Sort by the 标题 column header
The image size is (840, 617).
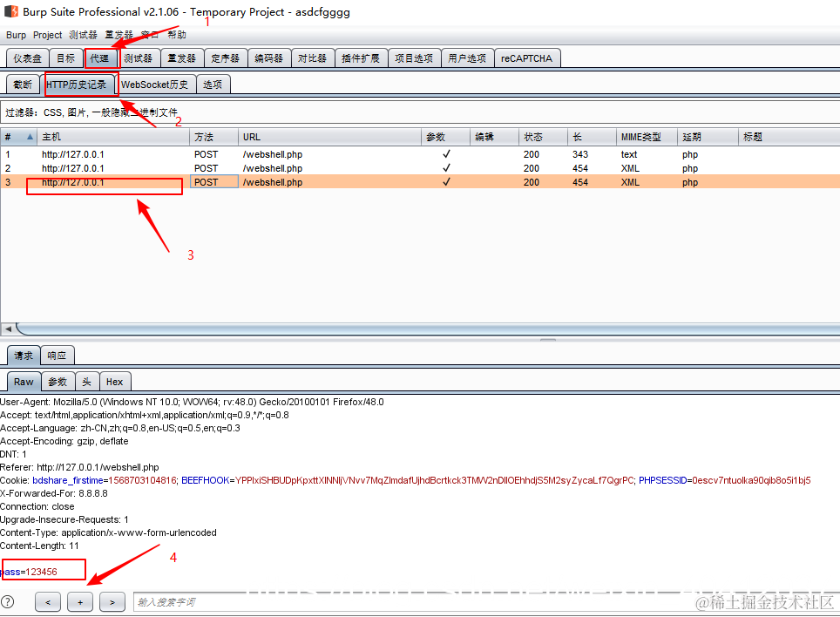click(x=789, y=137)
